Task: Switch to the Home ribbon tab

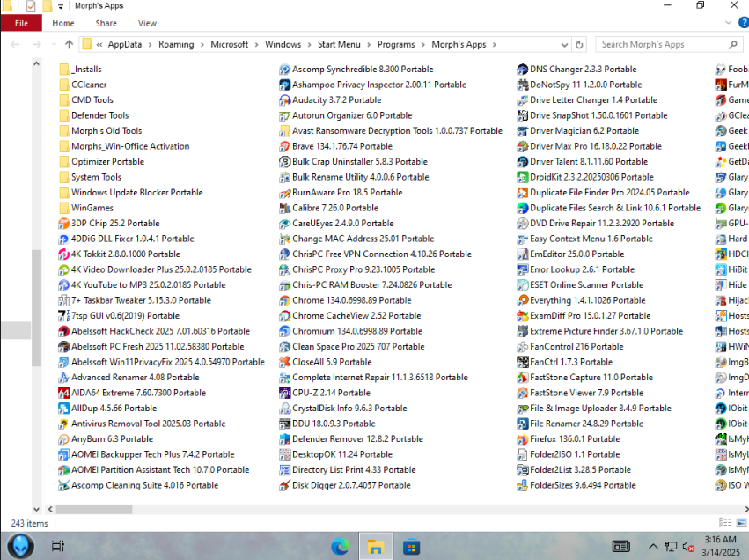Action: 63,23
